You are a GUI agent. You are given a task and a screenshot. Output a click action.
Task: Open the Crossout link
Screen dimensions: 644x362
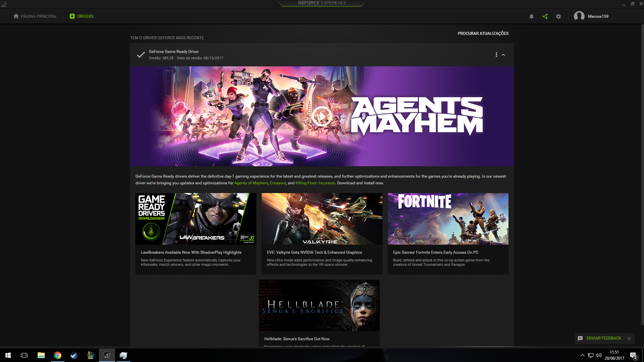point(278,183)
